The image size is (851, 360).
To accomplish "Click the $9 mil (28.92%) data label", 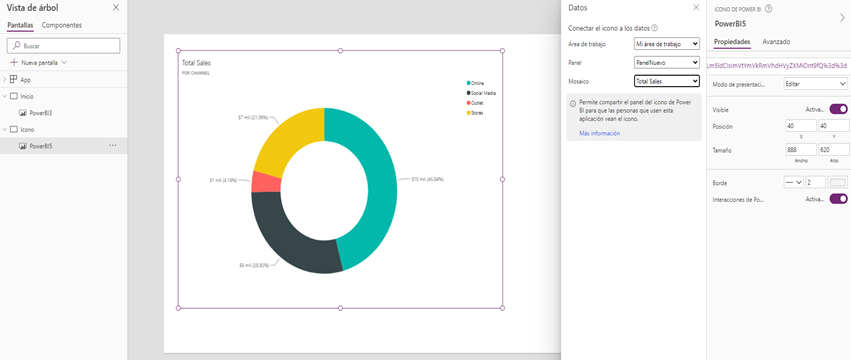I will click(x=254, y=265).
